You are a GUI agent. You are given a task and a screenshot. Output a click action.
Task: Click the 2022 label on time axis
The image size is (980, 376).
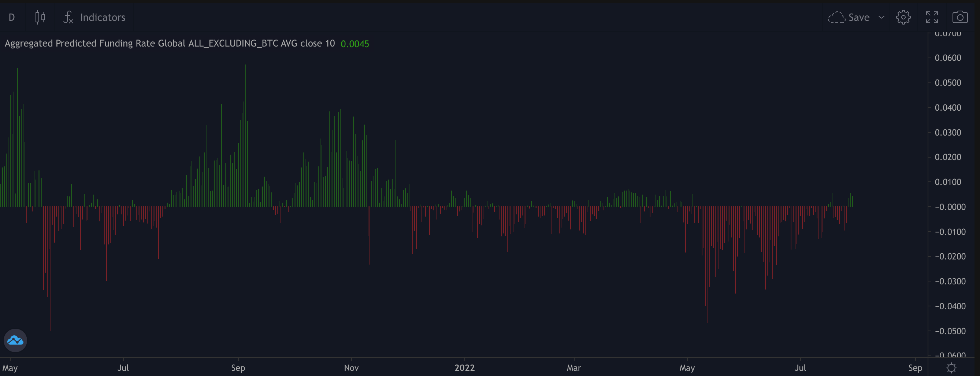(x=464, y=368)
